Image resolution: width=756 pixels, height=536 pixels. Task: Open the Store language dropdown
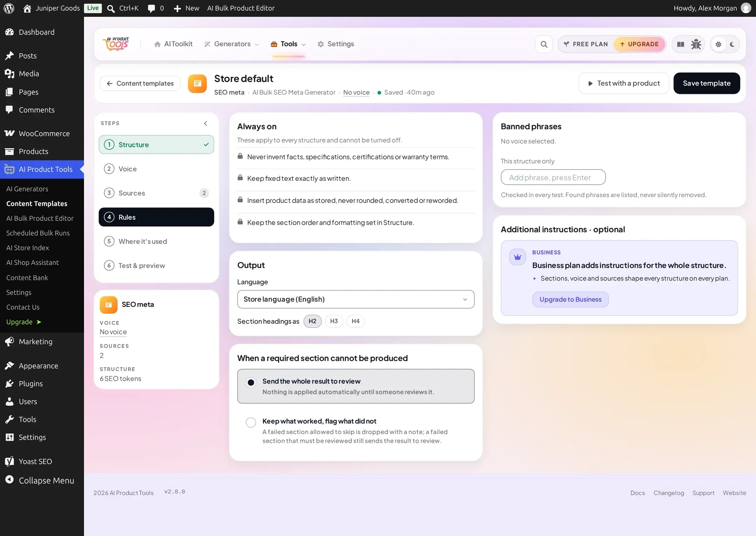click(x=356, y=299)
